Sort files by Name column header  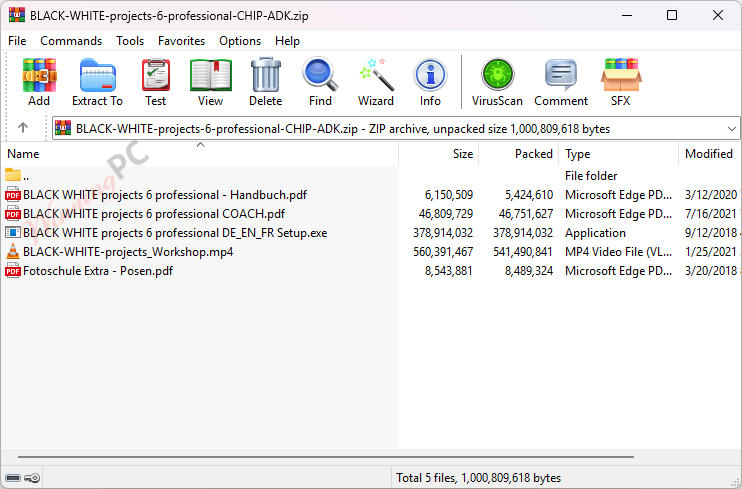coord(200,154)
